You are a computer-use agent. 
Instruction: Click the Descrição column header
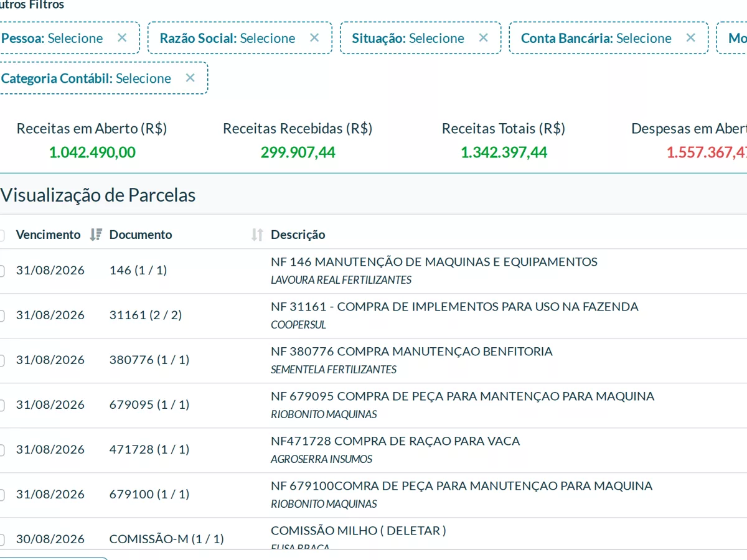[298, 235]
